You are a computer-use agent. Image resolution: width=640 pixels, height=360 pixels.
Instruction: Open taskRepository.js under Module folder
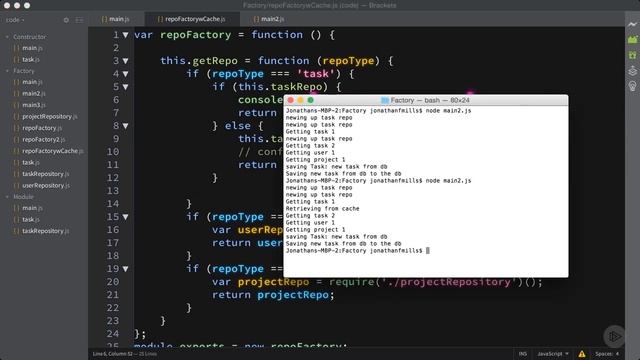(x=46, y=231)
